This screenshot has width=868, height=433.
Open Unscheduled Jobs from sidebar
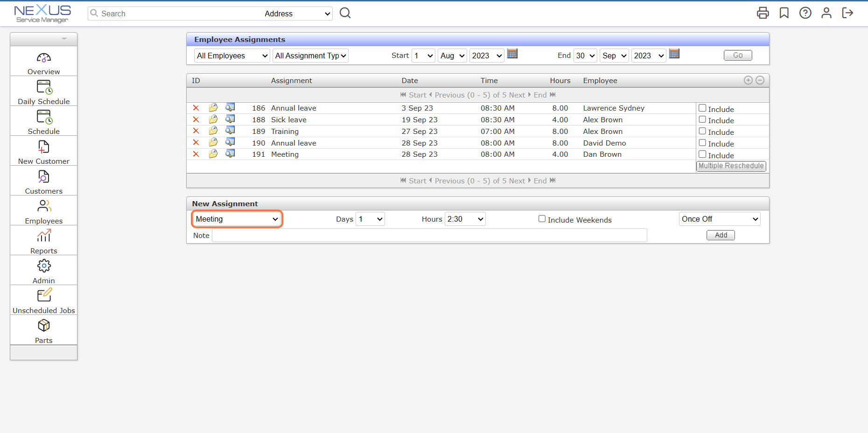[x=44, y=300]
